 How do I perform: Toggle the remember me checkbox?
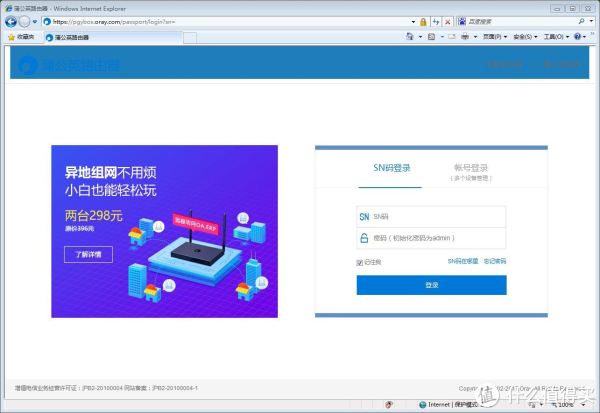[x=360, y=263]
